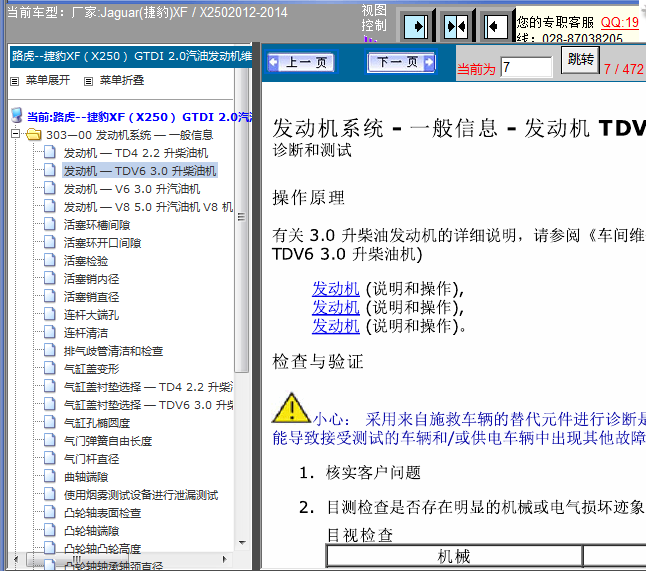Click page icon beside 气缸盖变形
Image resolution: width=646 pixels, height=571 pixels.
[x=50, y=368]
